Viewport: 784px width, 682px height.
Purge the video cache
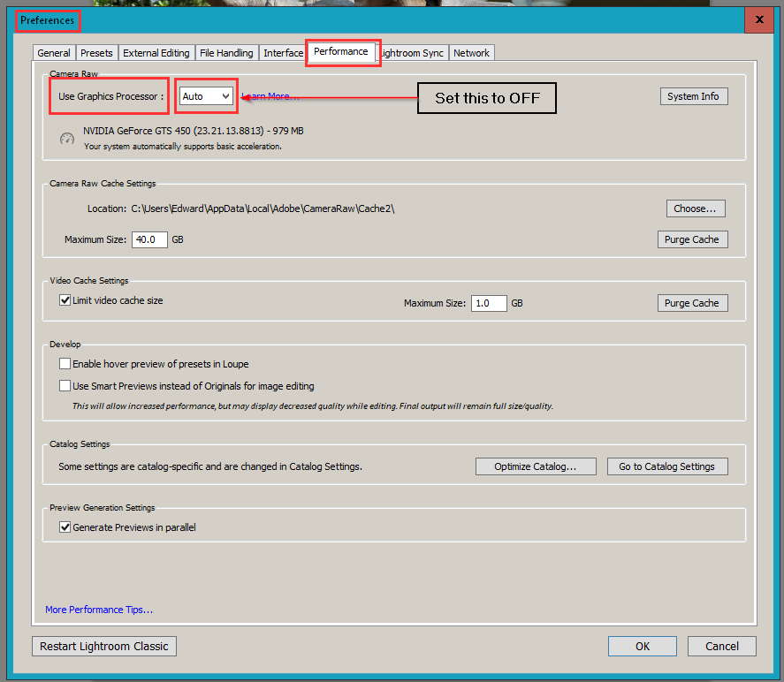(692, 302)
